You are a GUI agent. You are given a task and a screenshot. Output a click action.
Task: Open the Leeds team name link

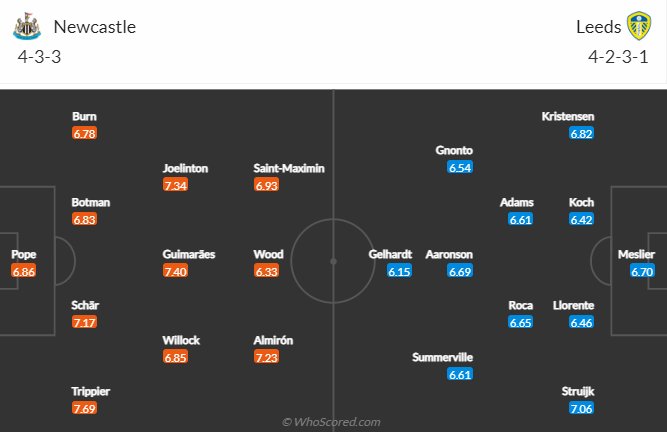coord(599,27)
